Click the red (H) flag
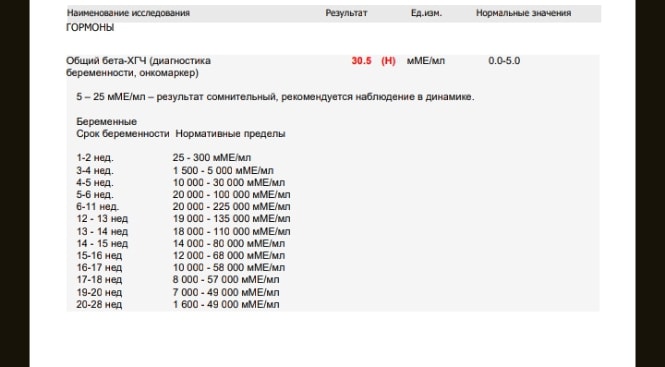Screen dimensions: 665x367 point(388,61)
